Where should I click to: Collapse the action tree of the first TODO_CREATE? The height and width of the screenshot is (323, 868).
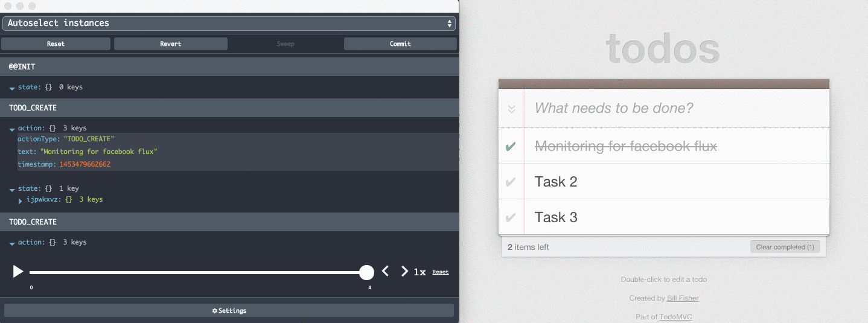pos(12,129)
